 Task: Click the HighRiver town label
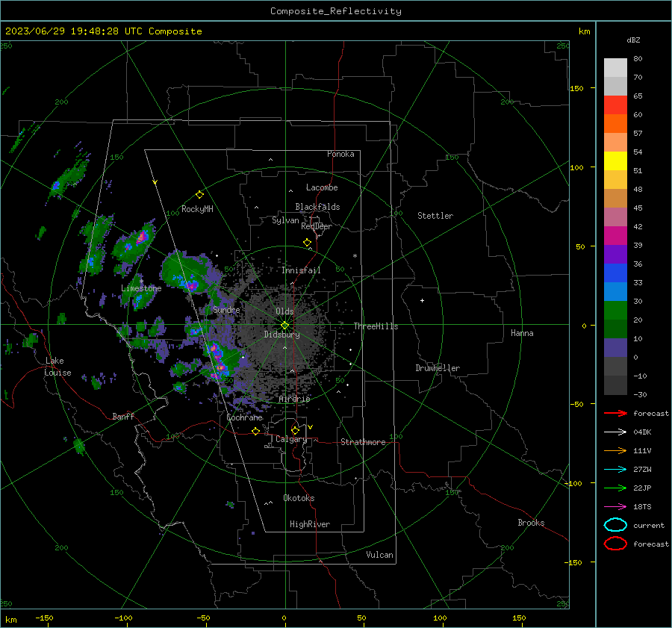pyautogui.click(x=310, y=524)
